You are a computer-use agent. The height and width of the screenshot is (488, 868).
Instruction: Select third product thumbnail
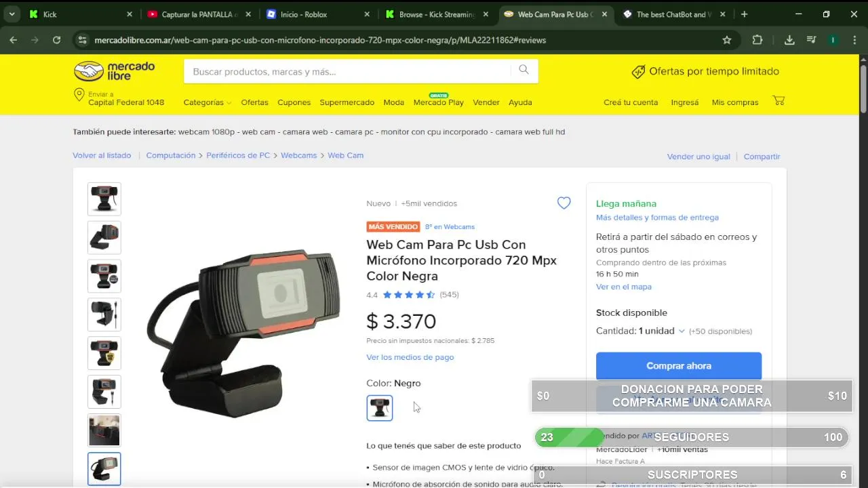point(104,277)
